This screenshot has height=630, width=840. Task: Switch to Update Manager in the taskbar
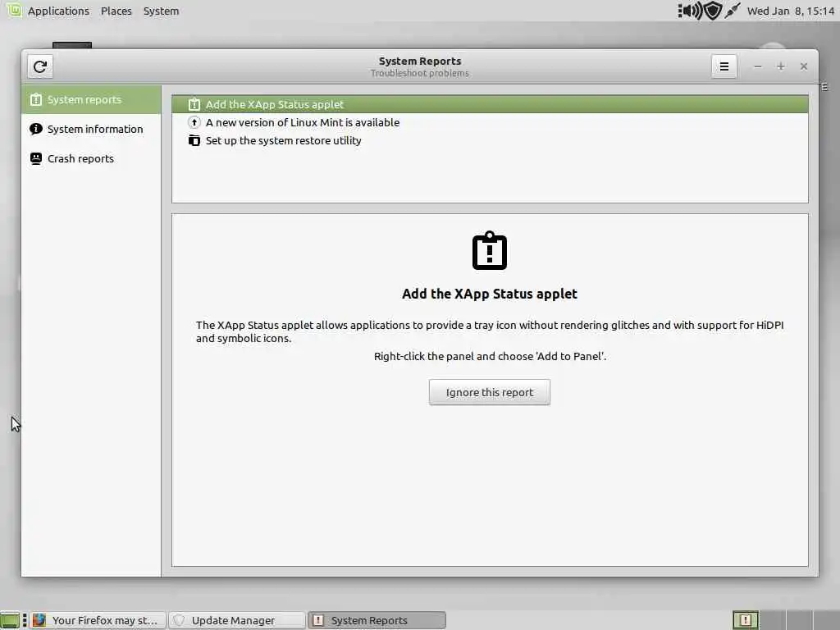[237, 620]
